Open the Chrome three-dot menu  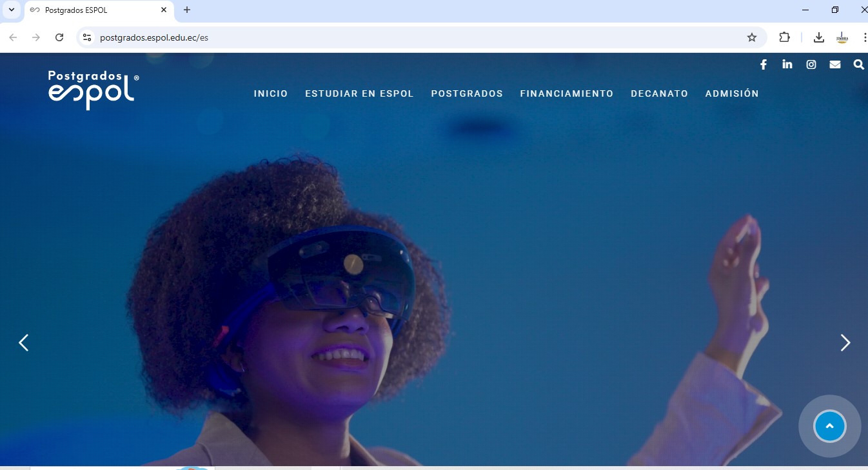(x=865, y=37)
